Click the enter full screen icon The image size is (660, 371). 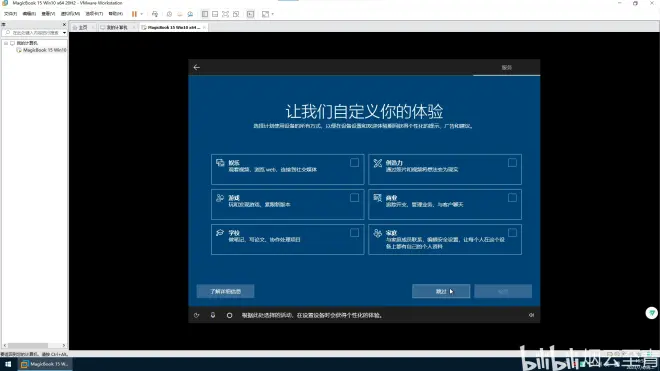(226, 14)
